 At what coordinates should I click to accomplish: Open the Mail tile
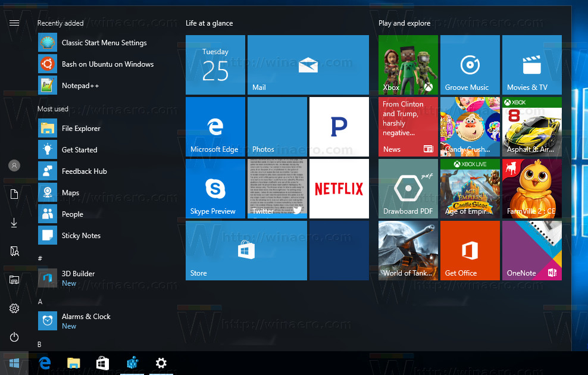pos(308,65)
